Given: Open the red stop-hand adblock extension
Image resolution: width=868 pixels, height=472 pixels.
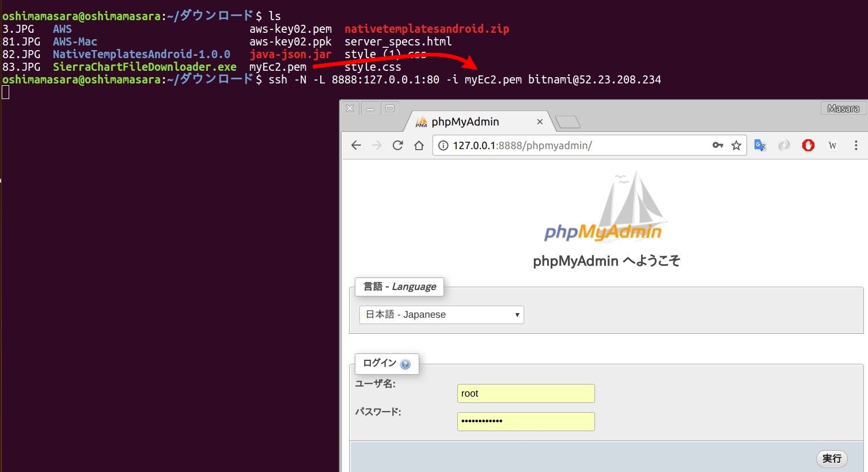Looking at the screenshot, I should point(808,145).
